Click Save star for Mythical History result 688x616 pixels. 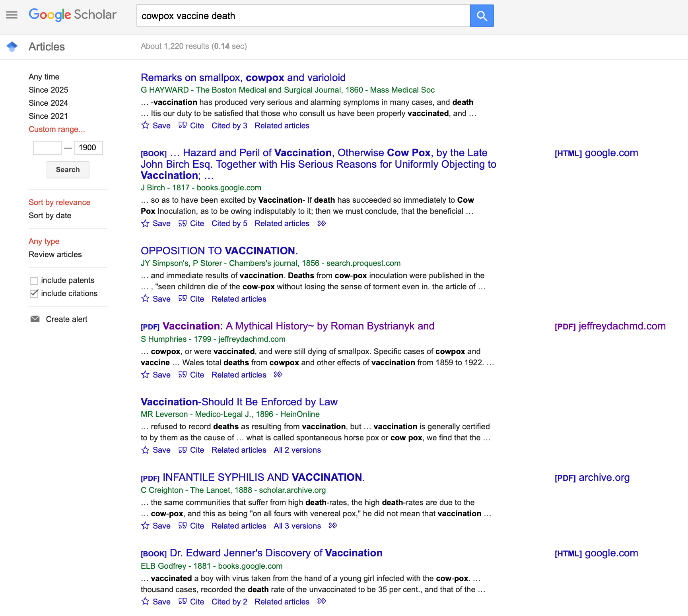click(145, 374)
